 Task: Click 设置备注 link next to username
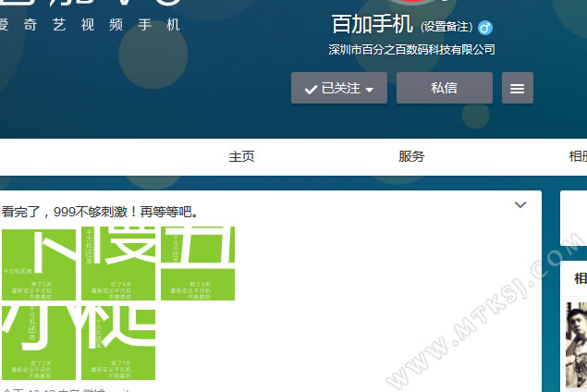click(x=446, y=27)
